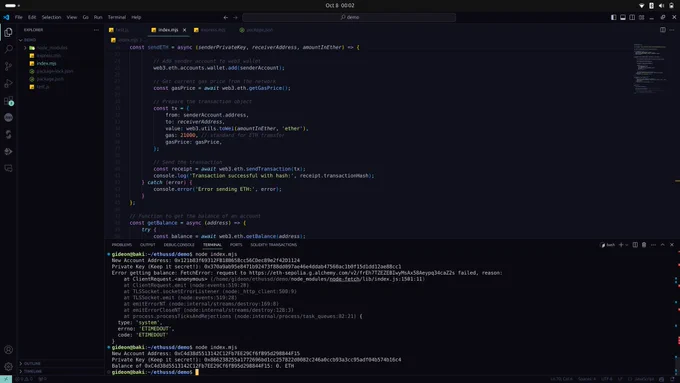Image resolution: width=680 pixels, height=383 pixels.
Task: Open the Run menu
Action: tap(98, 17)
